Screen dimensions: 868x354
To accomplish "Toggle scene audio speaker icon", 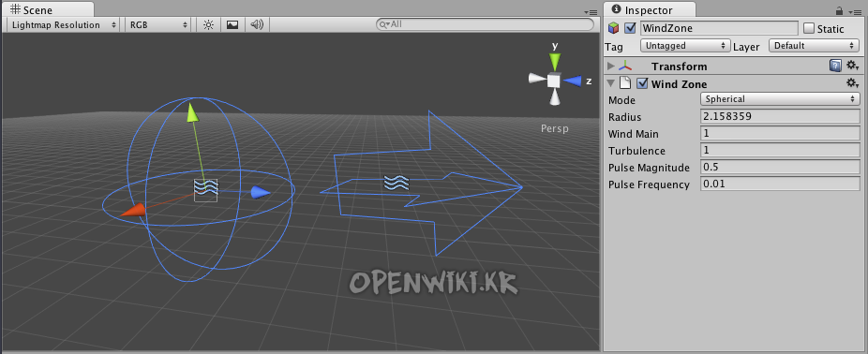I will pos(256,25).
